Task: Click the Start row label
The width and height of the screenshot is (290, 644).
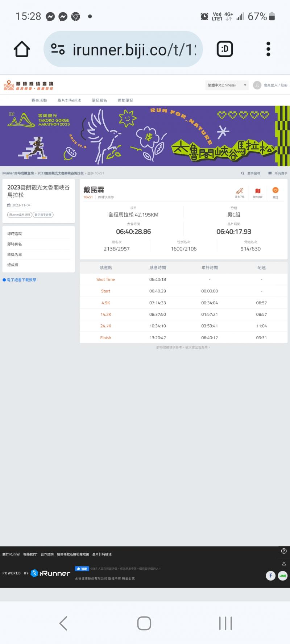Action: [105, 291]
